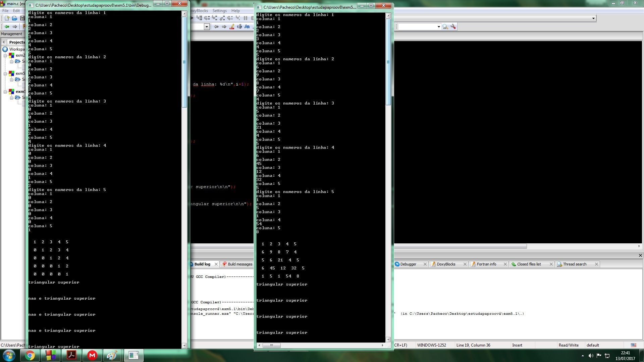Click the scroll-down arrow in left console
The image size is (644, 362).
pos(184,345)
